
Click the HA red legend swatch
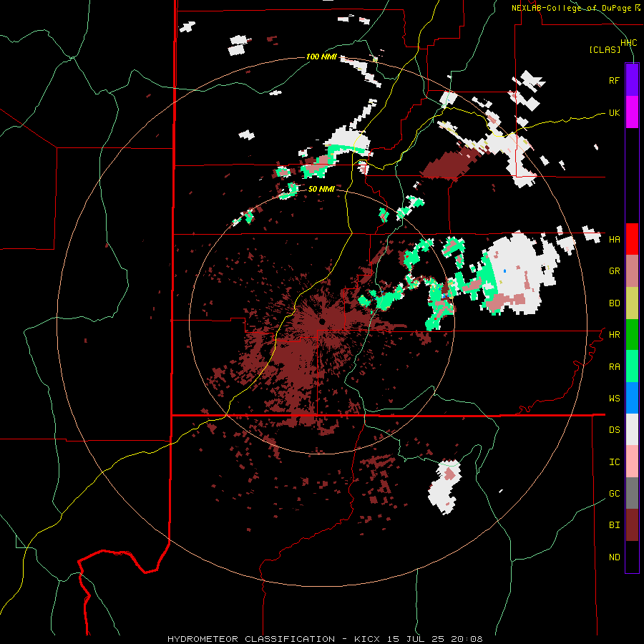pyautogui.click(x=632, y=239)
